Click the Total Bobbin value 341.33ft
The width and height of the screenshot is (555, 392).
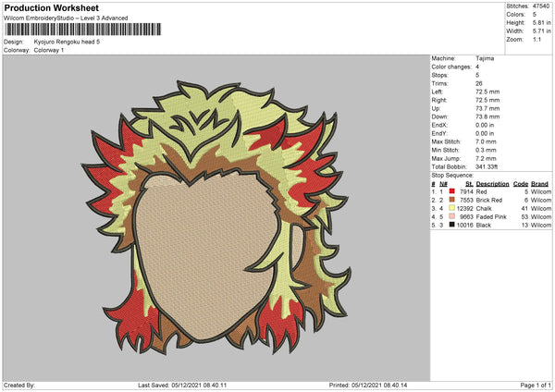tap(487, 166)
